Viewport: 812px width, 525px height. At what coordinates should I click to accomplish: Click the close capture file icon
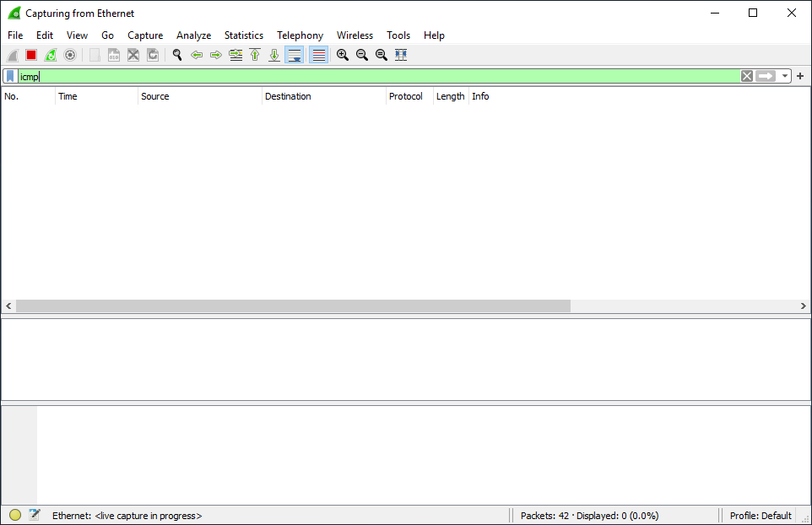pyautogui.click(x=133, y=55)
